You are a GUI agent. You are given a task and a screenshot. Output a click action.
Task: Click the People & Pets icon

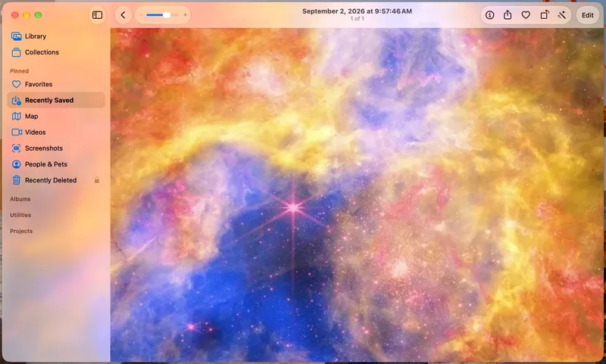tap(16, 164)
